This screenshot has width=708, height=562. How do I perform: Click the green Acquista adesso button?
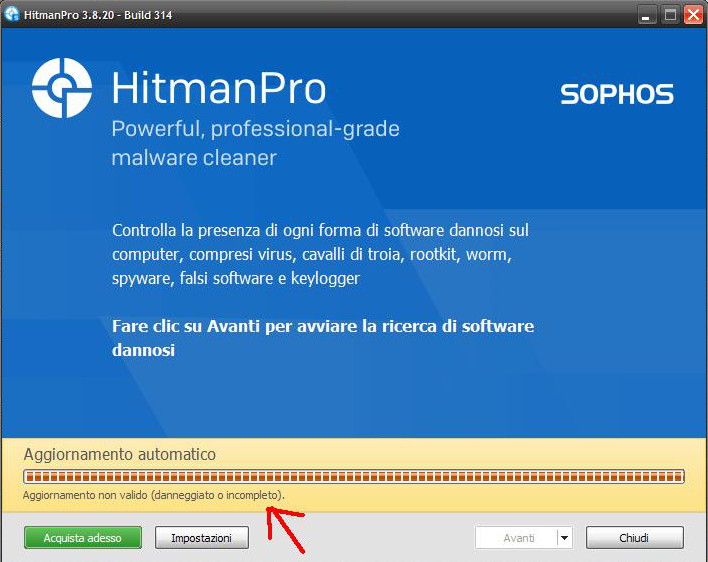click(83, 538)
